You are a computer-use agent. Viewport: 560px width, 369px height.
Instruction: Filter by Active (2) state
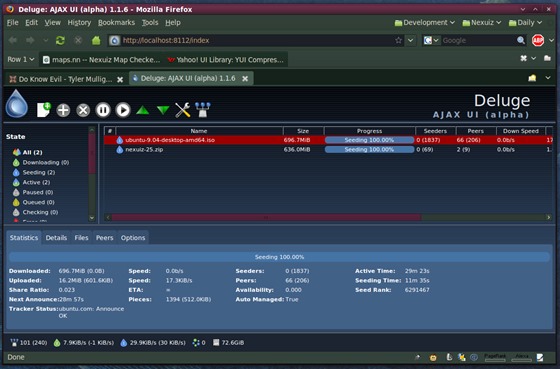pos(31,182)
